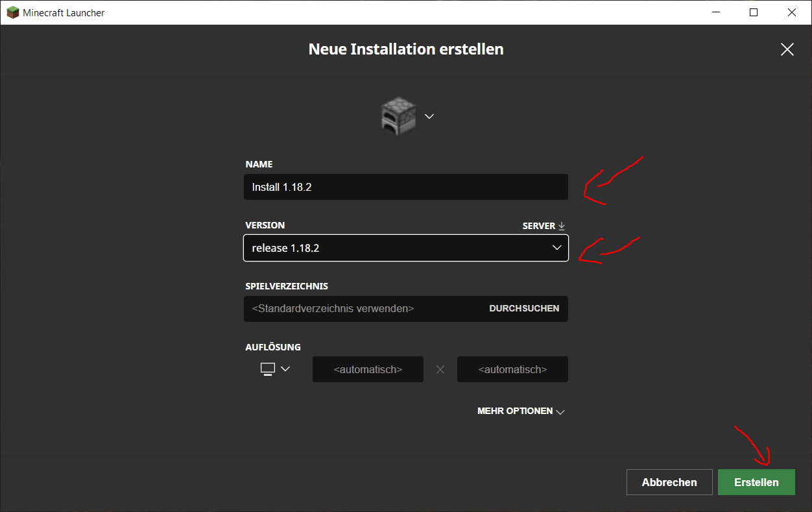Maximize the Minecraft Launcher window
The height and width of the screenshot is (512, 812).
(x=754, y=12)
